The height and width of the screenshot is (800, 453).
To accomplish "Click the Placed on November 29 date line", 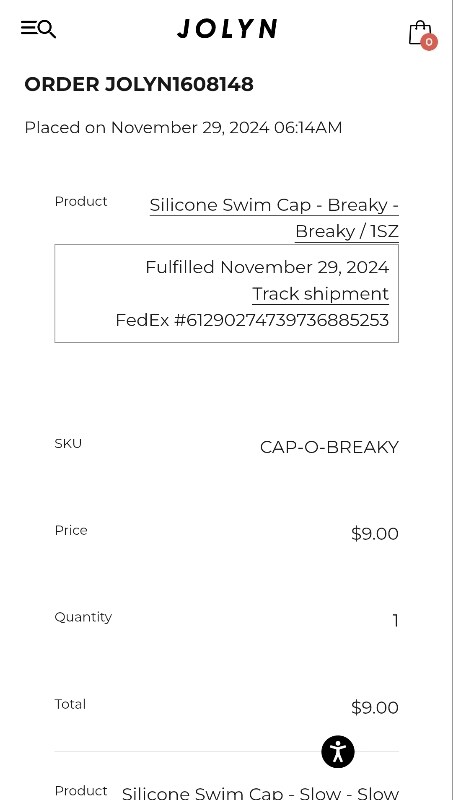I will click(x=183, y=127).
